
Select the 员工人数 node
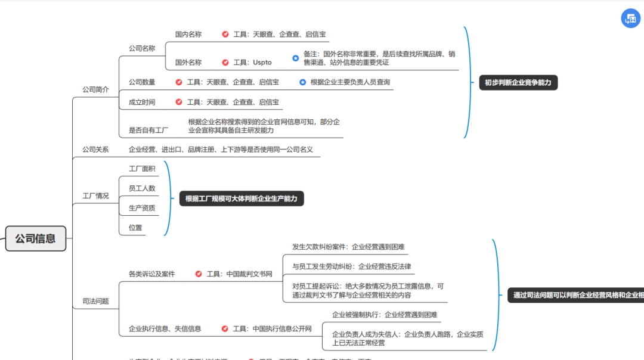click(141, 187)
